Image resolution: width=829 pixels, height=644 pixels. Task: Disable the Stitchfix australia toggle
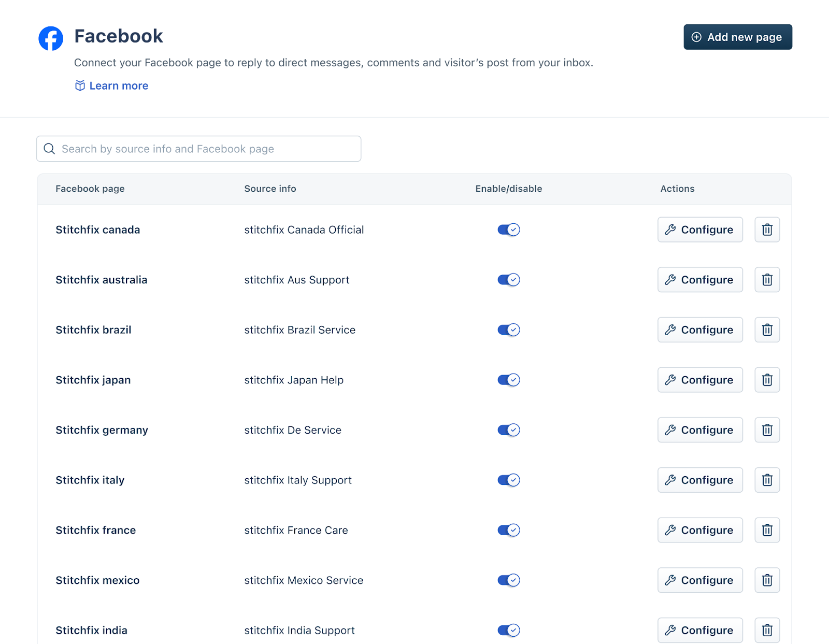coord(508,280)
